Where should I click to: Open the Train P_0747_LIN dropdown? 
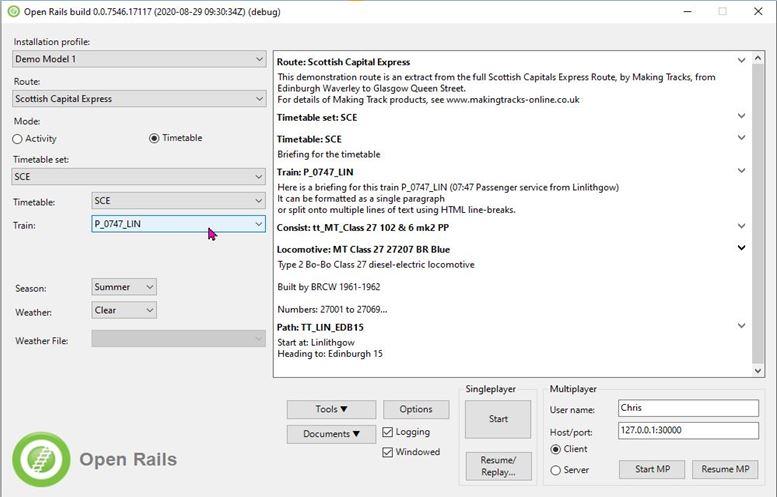pos(178,224)
